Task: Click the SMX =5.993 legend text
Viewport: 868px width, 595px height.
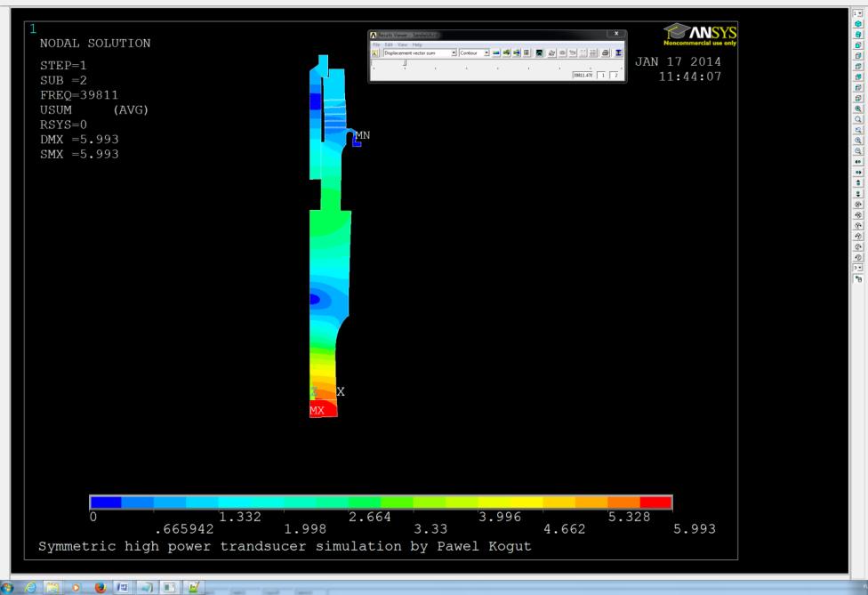Action: (x=79, y=155)
